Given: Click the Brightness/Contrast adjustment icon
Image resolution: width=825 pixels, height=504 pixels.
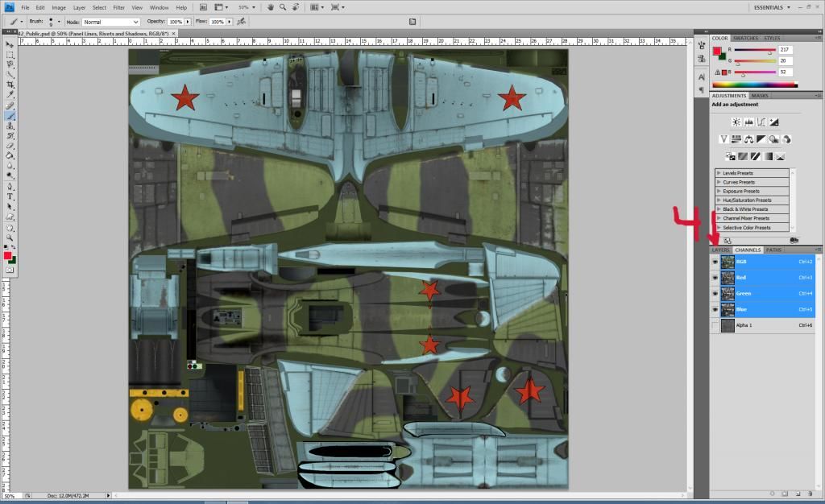Looking at the screenshot, I should [736, 122].
